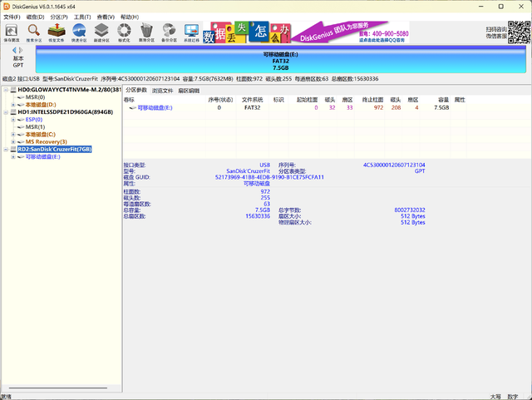
Task: Click the DiskGenius data-loss advertisement banner
Action: click(x=306, y=32)
